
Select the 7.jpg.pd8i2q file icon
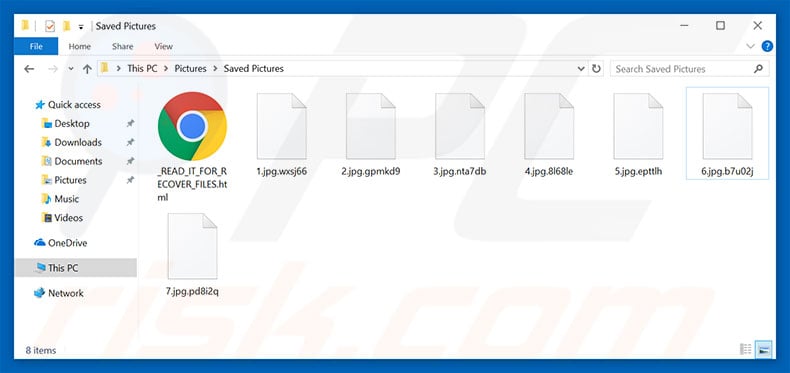tap(192, 246)
